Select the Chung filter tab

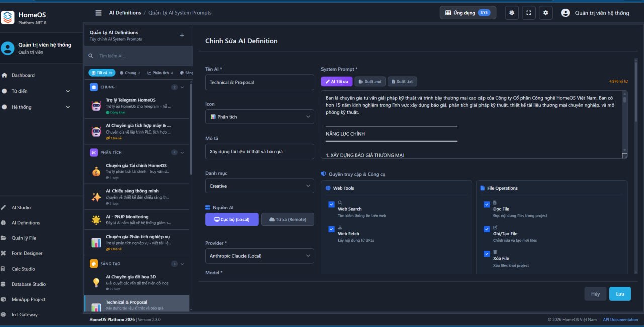point(130,73)
